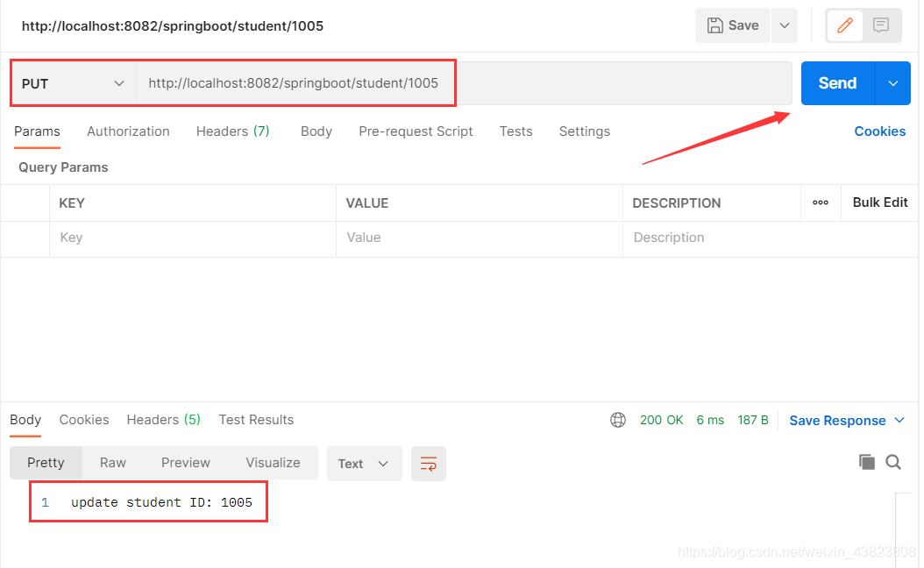Open the Cookies link
This screenshot has height=568, width=924.
(879, 131)
